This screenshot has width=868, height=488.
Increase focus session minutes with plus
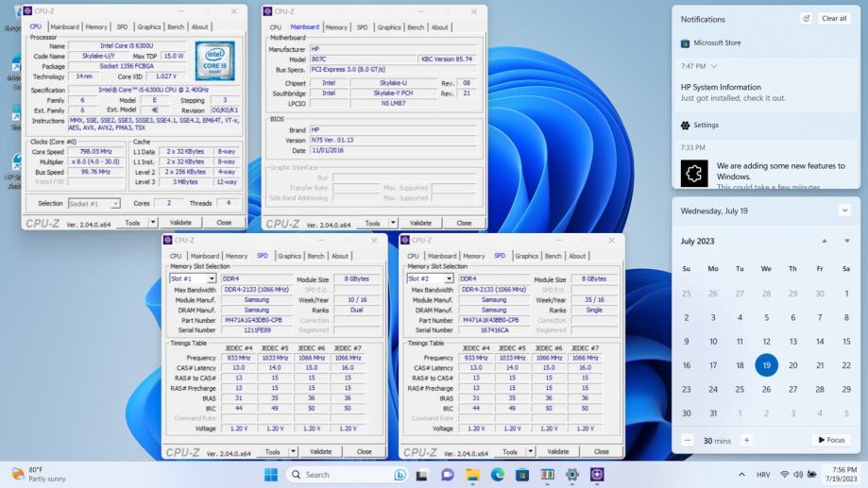[746, 440]
